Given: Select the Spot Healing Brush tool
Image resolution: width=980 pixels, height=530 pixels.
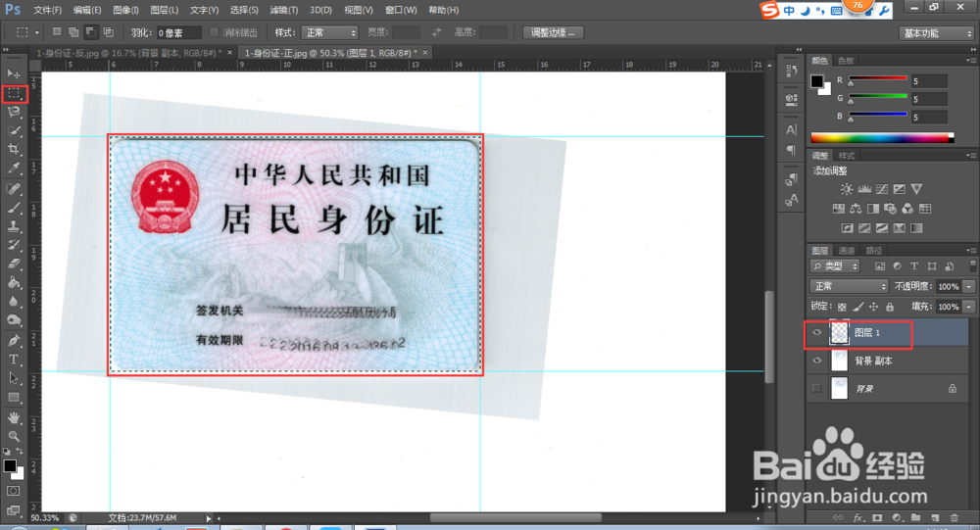Looking at the screenshot, I should point(14,189).
